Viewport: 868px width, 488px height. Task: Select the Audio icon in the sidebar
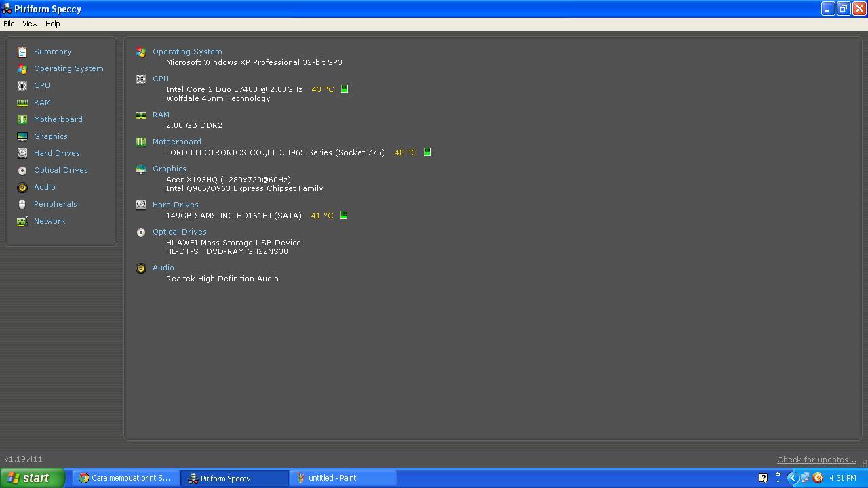pyautogui.click(x=22, y=187)
